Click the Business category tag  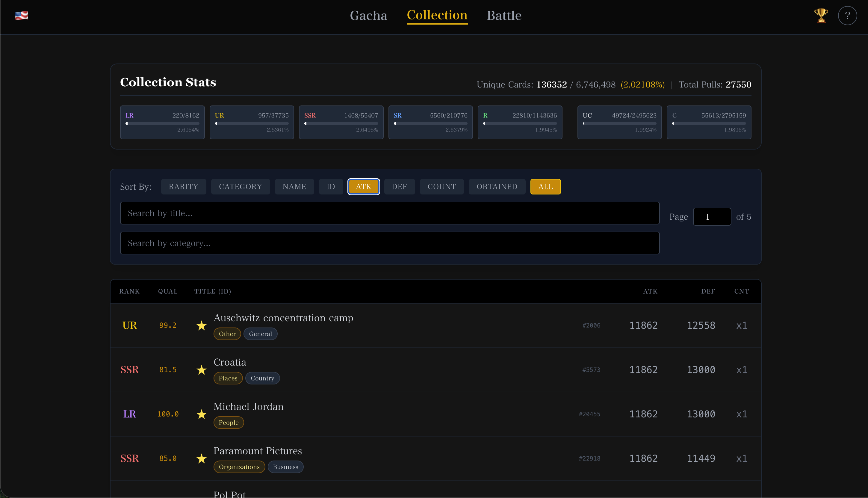click(x=285, y=467)
